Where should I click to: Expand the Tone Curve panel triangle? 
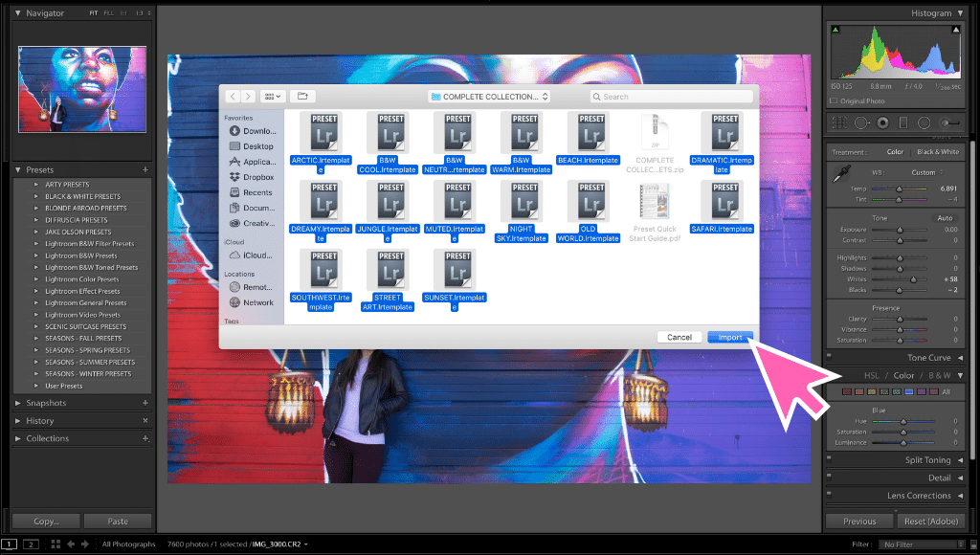coord(960,358)
